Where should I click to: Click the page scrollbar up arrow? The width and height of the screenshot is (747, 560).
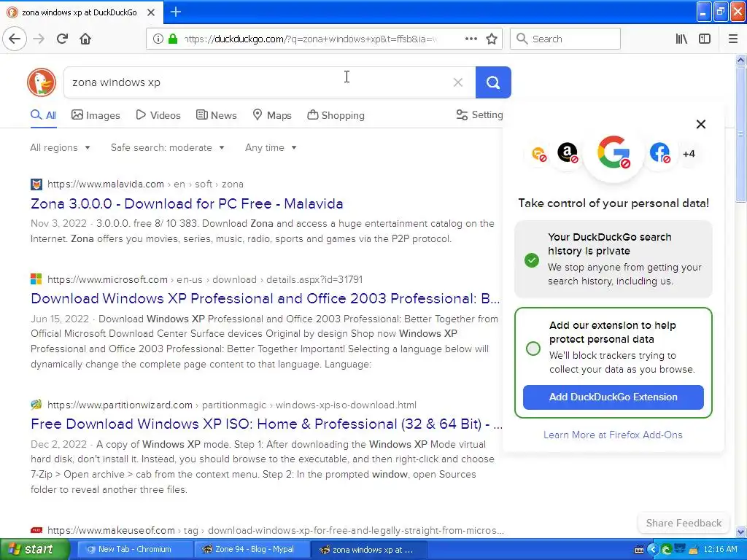coord(741,60)
